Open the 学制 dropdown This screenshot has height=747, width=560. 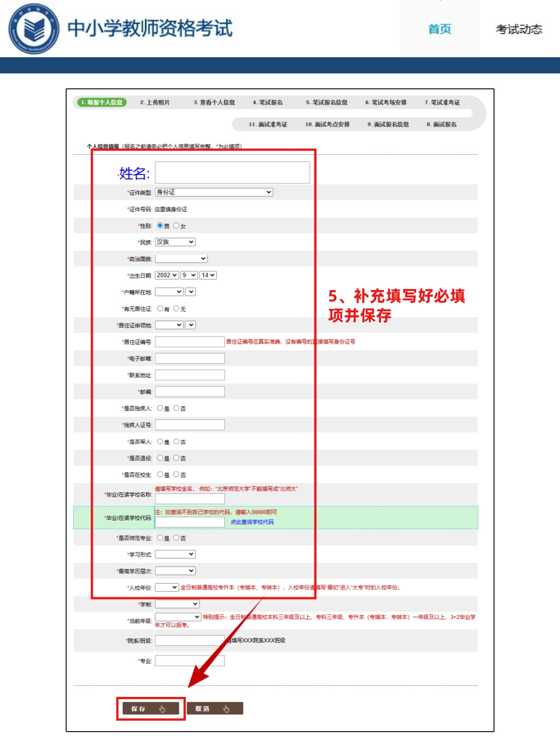177,604
